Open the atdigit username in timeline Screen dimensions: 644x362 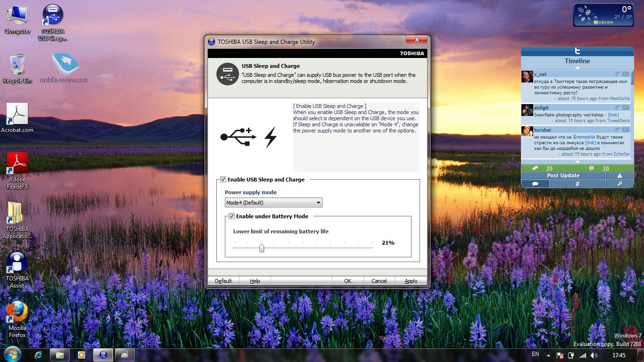(542, 108)
